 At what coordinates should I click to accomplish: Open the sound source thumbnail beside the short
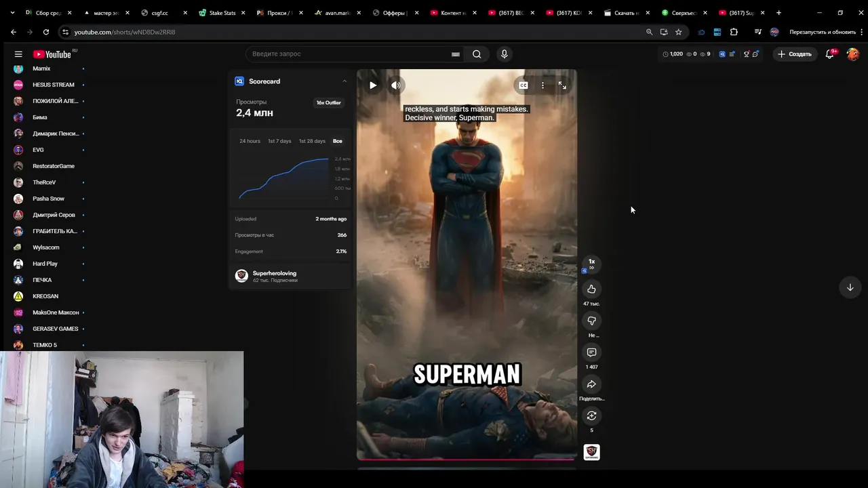pos(591,452)
